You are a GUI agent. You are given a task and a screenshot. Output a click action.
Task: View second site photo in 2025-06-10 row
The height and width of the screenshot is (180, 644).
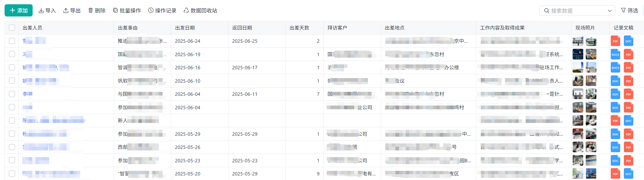[x=591, y=81]
